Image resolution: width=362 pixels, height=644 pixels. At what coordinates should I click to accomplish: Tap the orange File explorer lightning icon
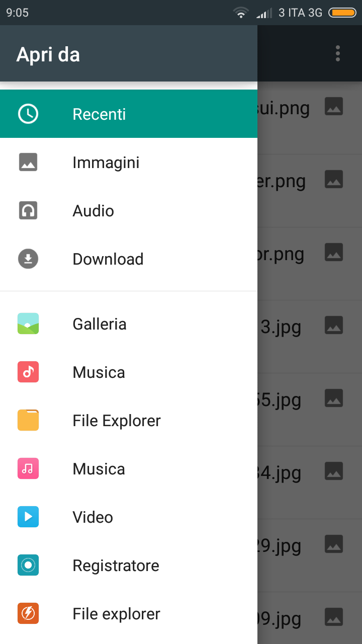pos(28,613)
